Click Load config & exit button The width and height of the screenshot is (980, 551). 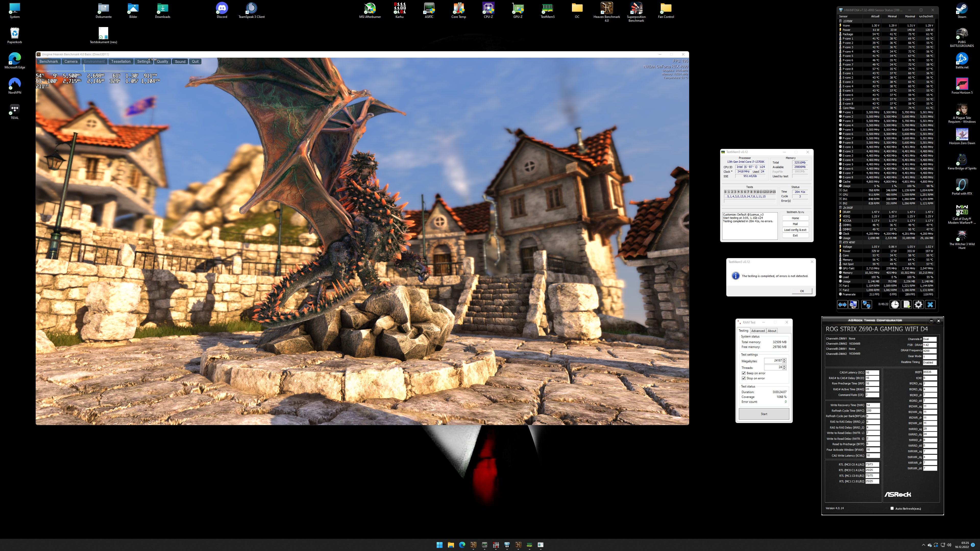[x=795, y=230]
